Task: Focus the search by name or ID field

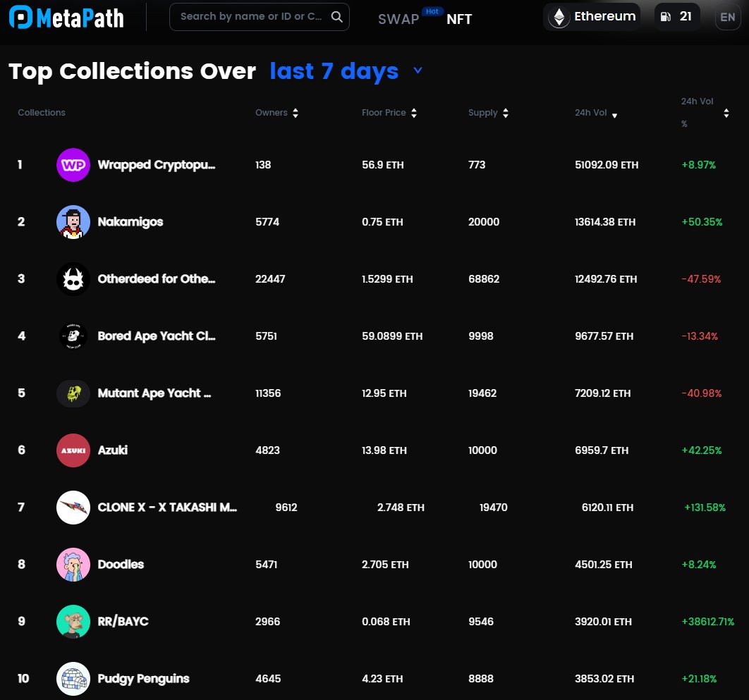Action: tap(259, 17)
